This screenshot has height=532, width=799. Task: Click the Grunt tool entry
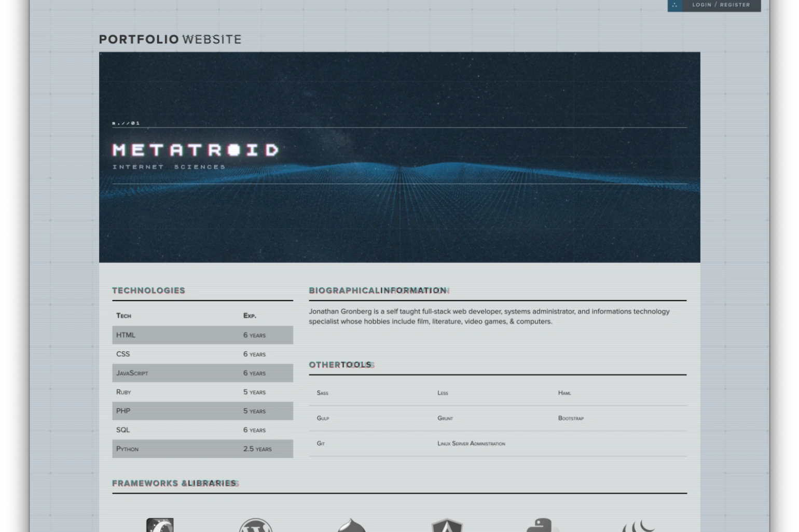coord(445,418)
